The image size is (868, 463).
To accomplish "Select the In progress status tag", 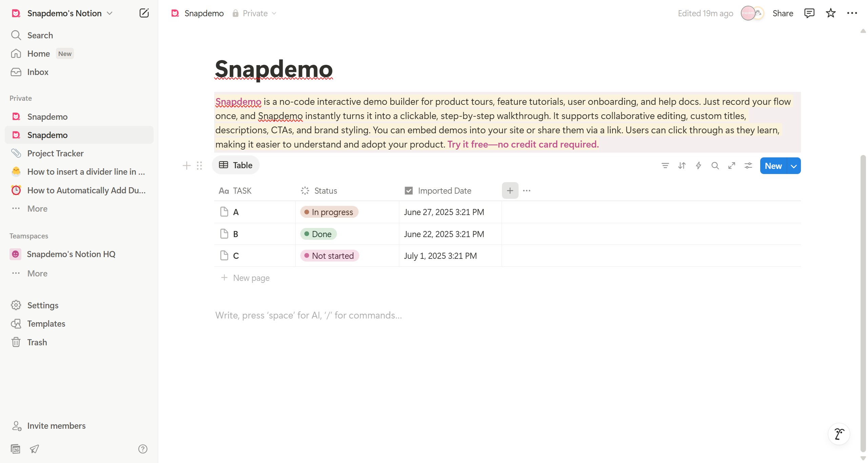I will pyautogui.click(x=329, y=212).
